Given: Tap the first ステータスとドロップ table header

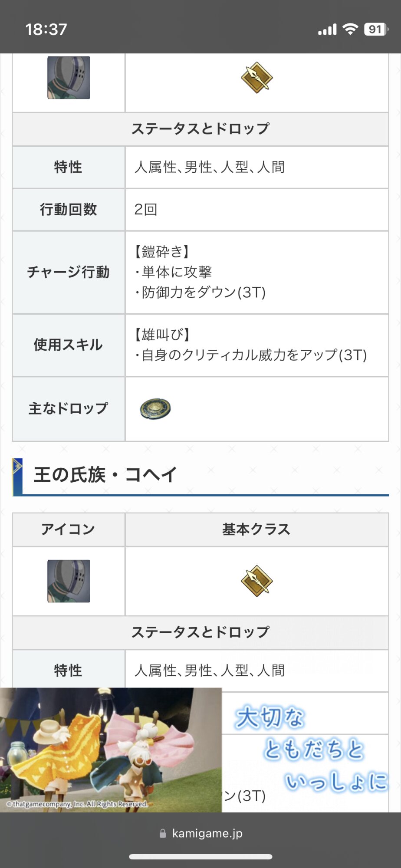Looking at the screenshot, I should click(x=200, y=129).
